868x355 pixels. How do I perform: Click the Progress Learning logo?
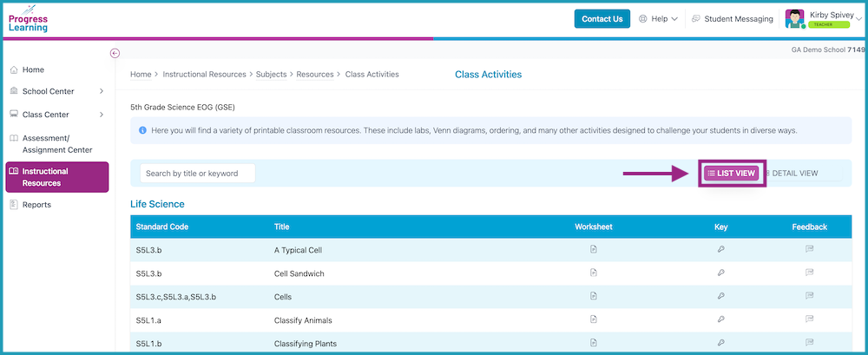pos(29,19)
